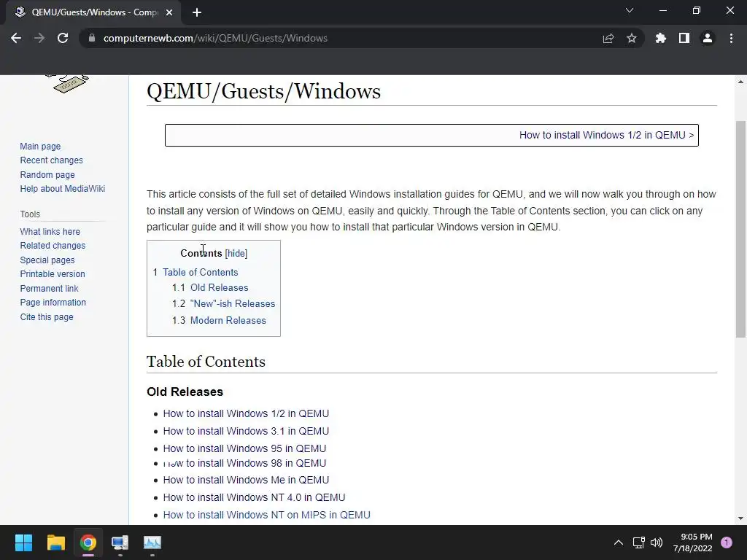Close the QEMU/Guests/Windows tab
Screen dimensions: 747x560
(x=169, y=12)
